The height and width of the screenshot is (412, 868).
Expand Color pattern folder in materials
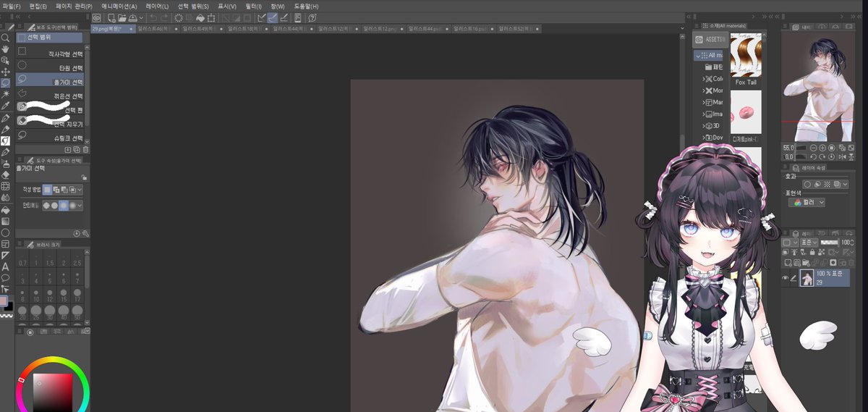[x=704, y=78]
